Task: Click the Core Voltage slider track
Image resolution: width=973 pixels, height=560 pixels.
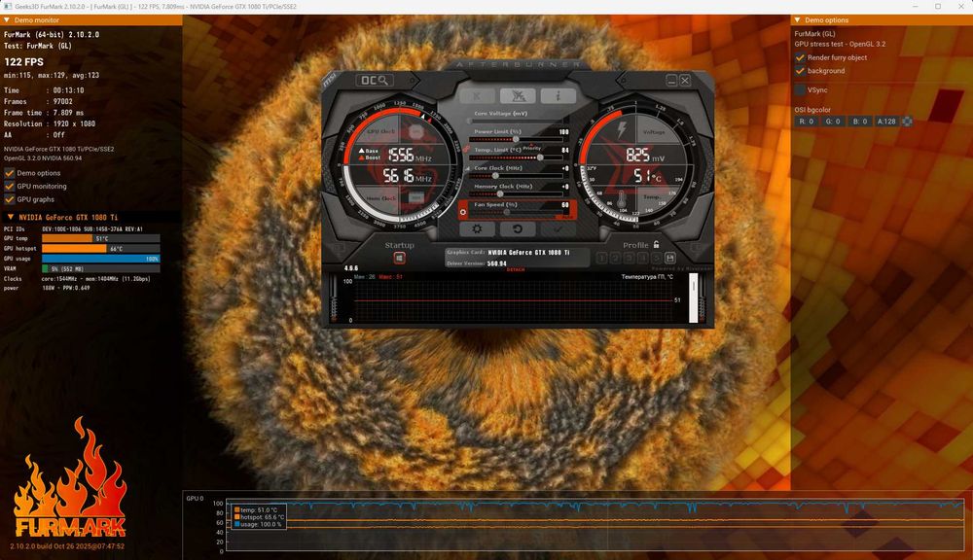Action: coord(518,121)
